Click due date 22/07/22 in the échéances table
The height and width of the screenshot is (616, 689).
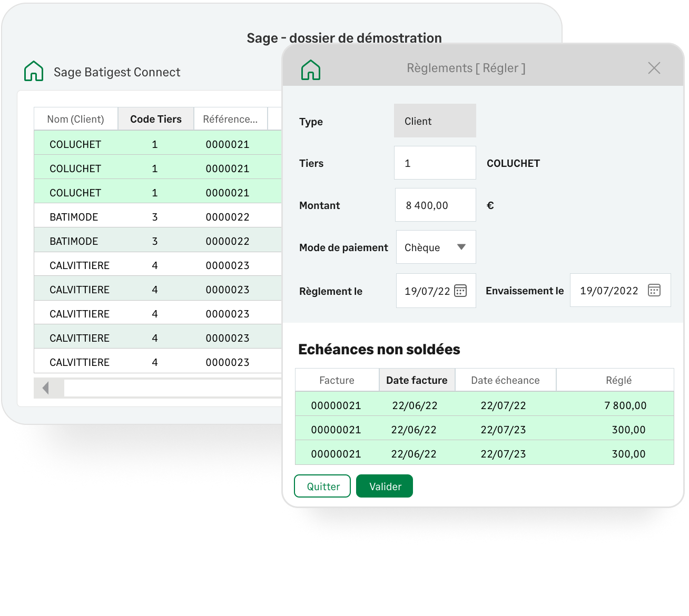[x=503, y=405]
